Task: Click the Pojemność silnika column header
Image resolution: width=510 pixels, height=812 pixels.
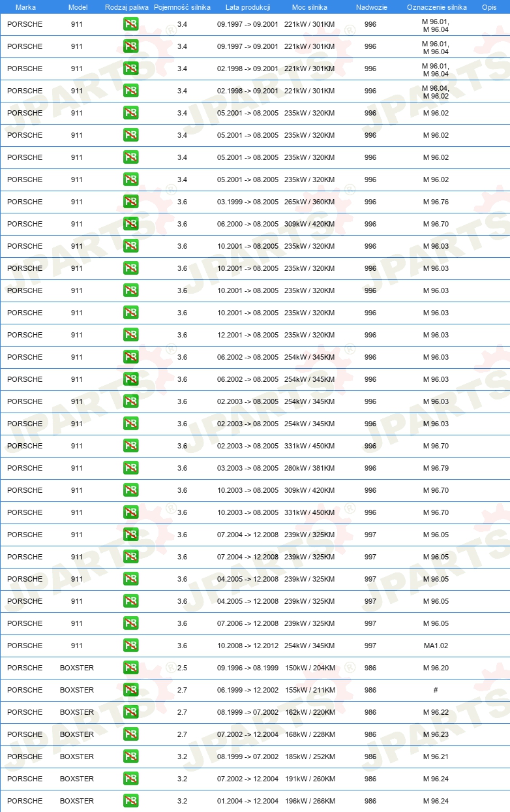Action: (x=182, y=7)
